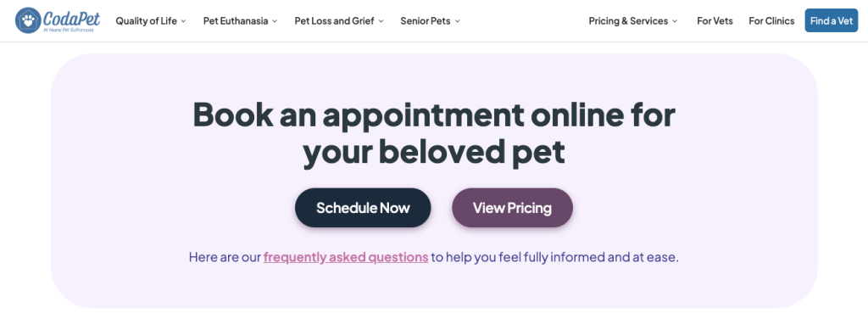Go to the For Clinics page
This screenshot has width=868, height=330.
[771, 21]
